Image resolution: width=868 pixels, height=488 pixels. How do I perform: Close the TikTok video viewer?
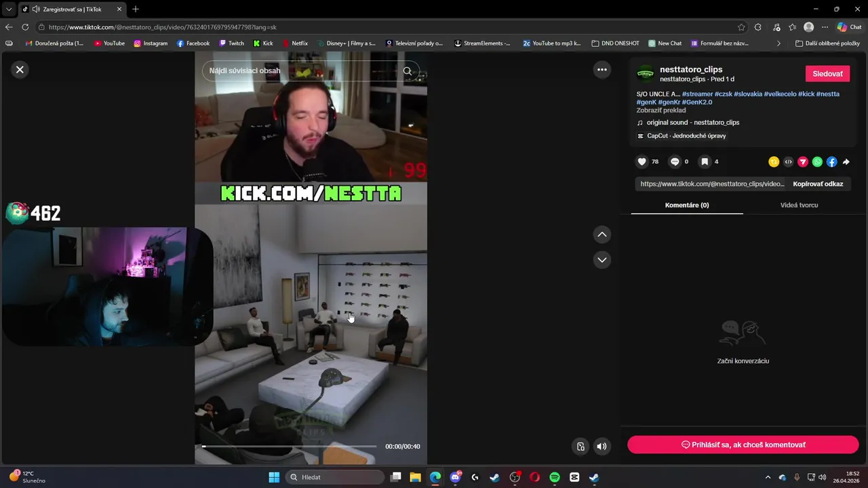click(x=20, y=69)
